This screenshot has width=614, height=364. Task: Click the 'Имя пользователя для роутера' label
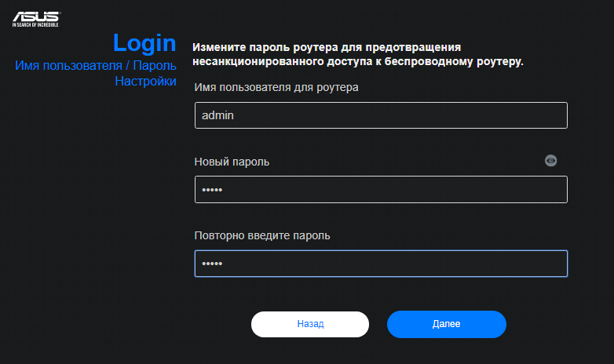click(x=276, y=87)
